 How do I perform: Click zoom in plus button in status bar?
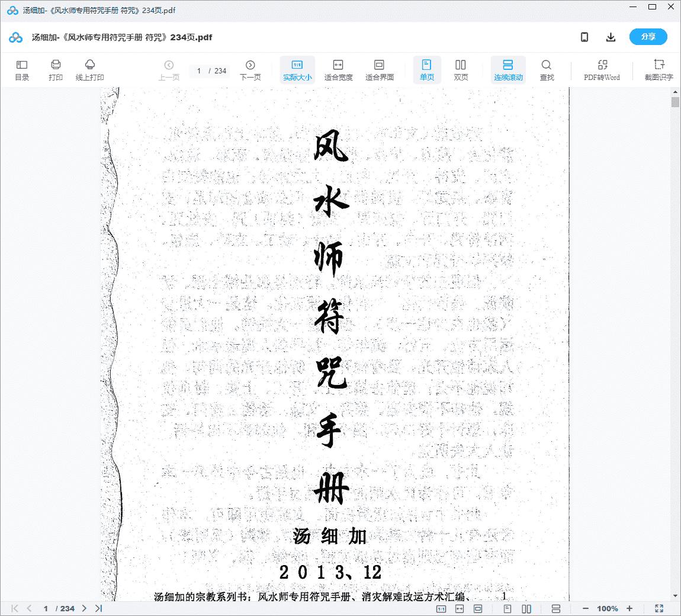629,608
